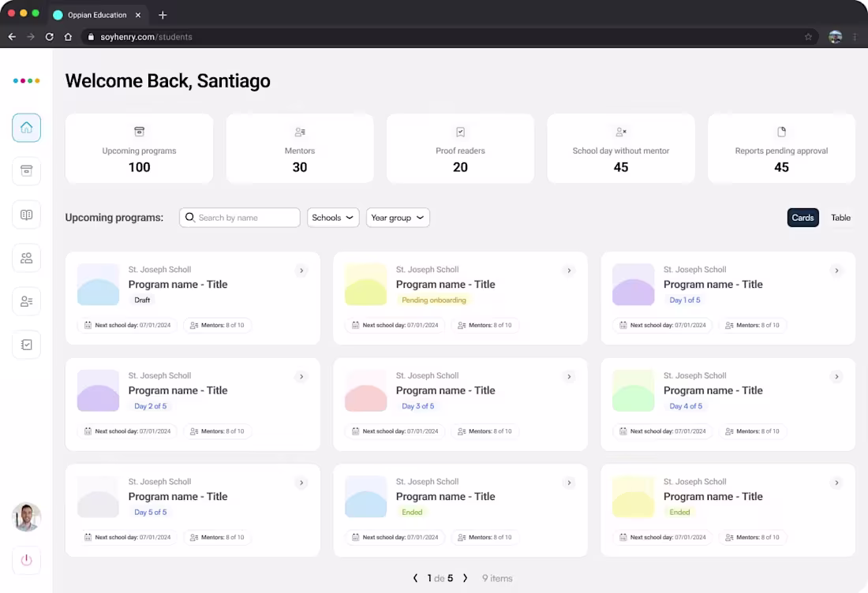
Task: Open the browser three-dot menu
Action: point(855,36)
